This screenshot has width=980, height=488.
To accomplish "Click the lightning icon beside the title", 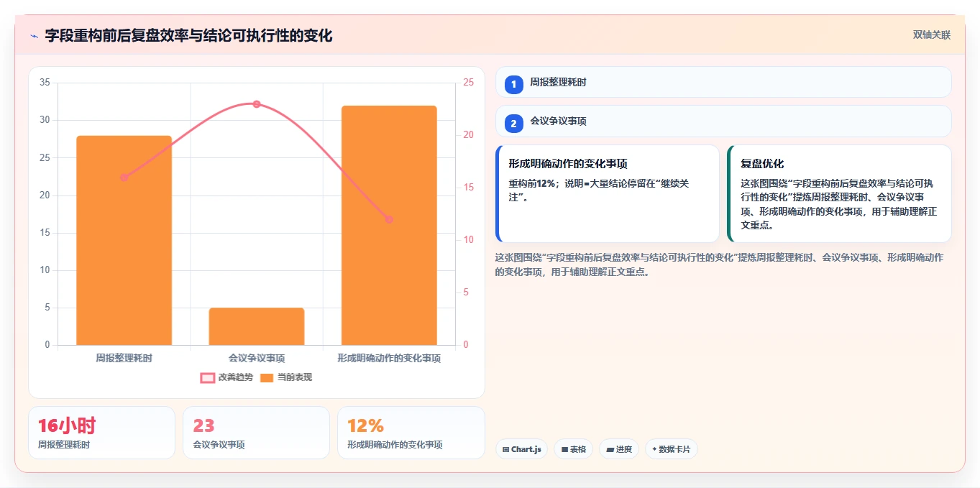I will tap(34, 36).
